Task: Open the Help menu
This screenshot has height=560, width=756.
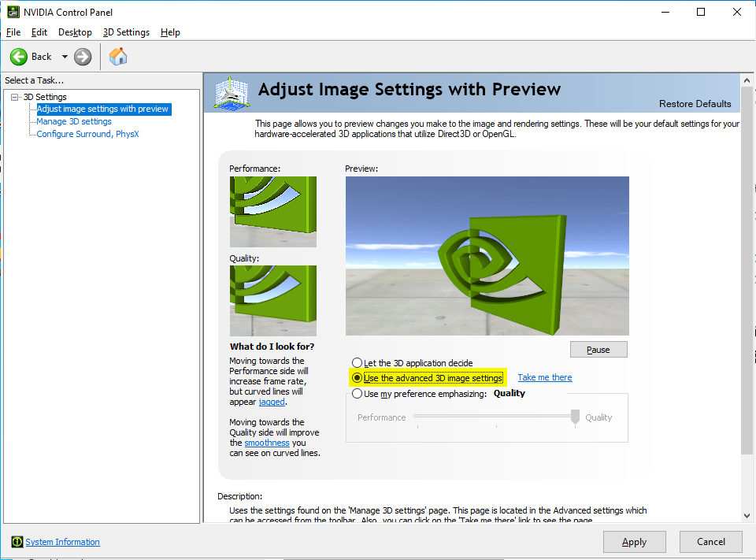Action: click(169, 32)
